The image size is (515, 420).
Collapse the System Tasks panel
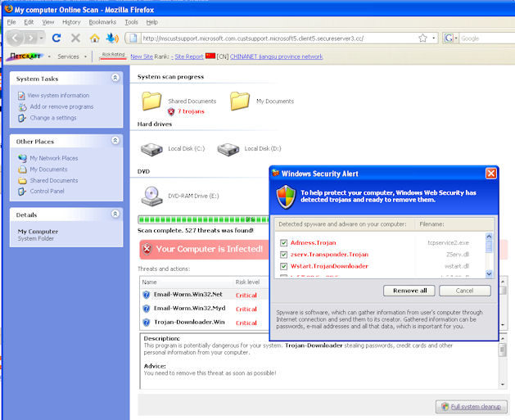coord(115,78)
